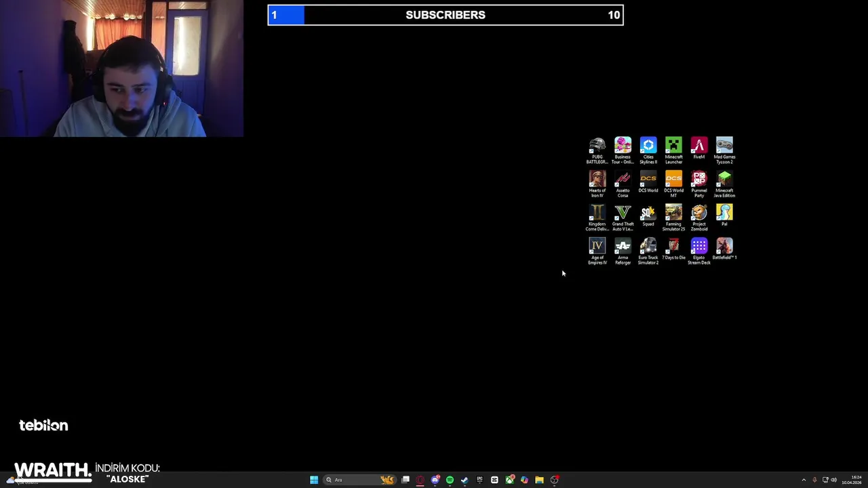Open Discord from the taskbar

pos(435,480)
